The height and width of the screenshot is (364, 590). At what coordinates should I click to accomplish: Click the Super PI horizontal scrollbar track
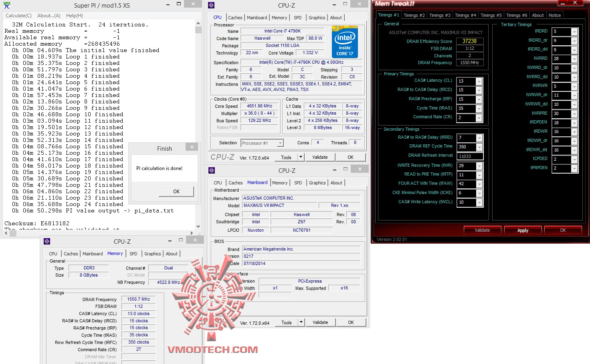[98, 233]
